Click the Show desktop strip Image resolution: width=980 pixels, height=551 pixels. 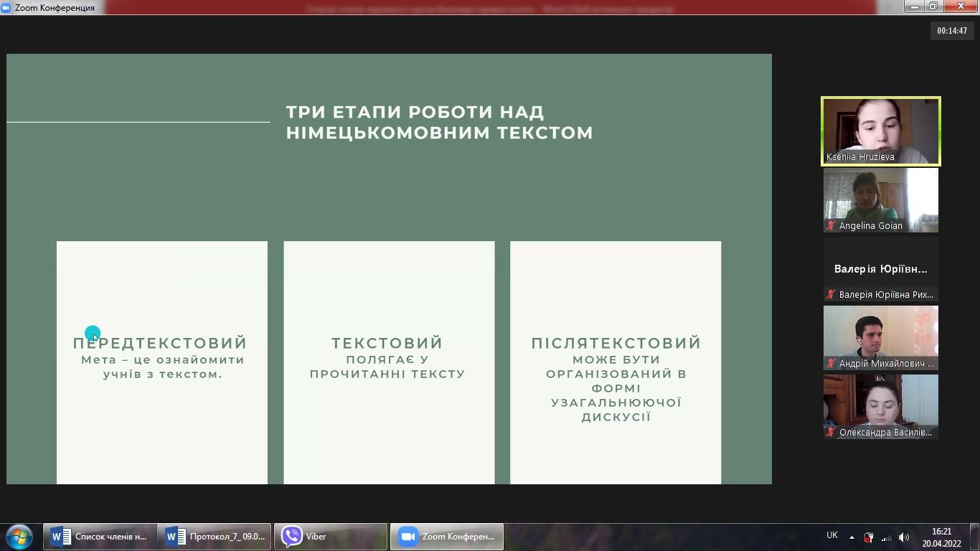point(974,537)
